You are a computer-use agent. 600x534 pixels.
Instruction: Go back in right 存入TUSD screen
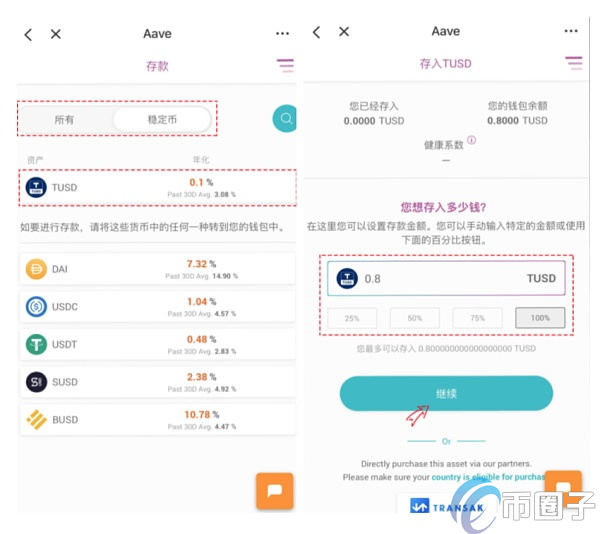click(316, 32)
